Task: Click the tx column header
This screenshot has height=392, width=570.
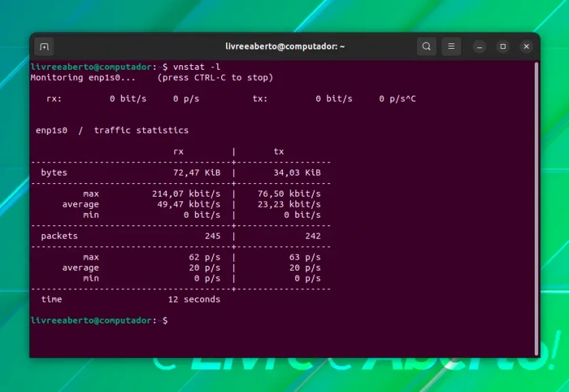Action: click(278, 151)
